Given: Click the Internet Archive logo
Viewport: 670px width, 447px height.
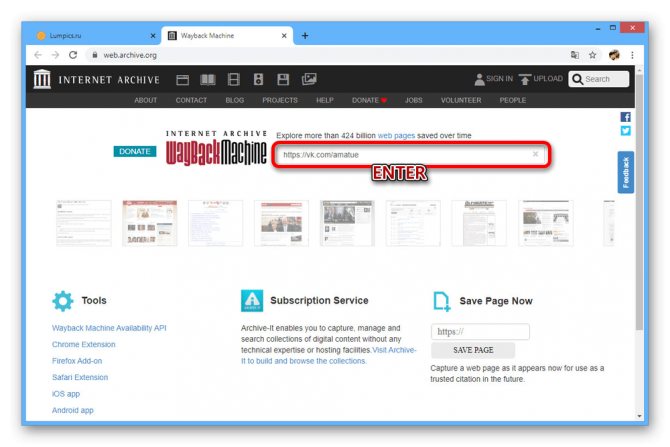Looking at the screenshot, I should 97,79.
